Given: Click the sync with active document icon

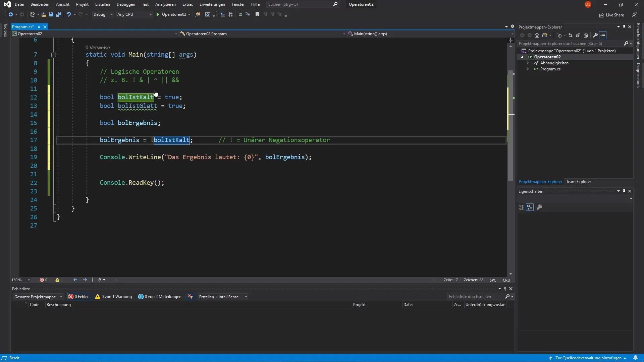Looking at the screenshot, I should [x=571, y=35].
